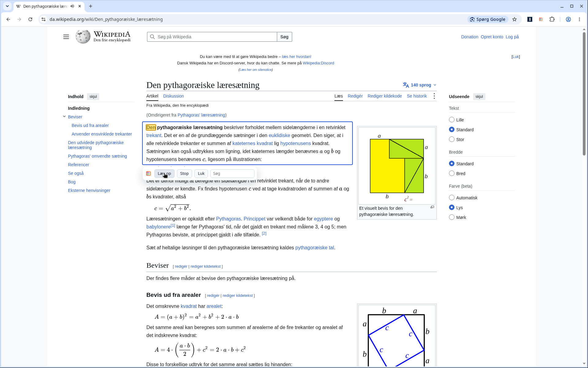The width and height of the screenshot is (588, 368).
Task: Select Stor text size
Action: point(452,139)
